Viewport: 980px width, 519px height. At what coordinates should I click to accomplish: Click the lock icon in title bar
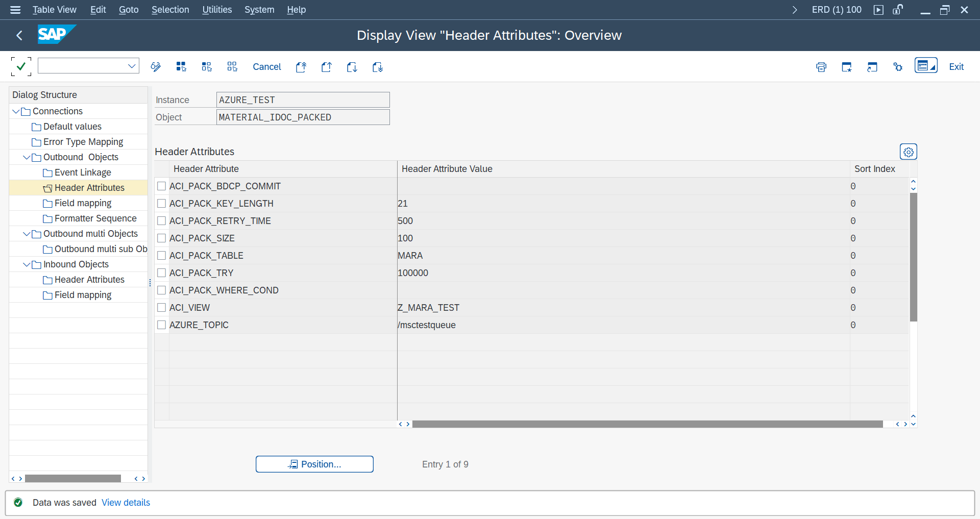point(898,10)
